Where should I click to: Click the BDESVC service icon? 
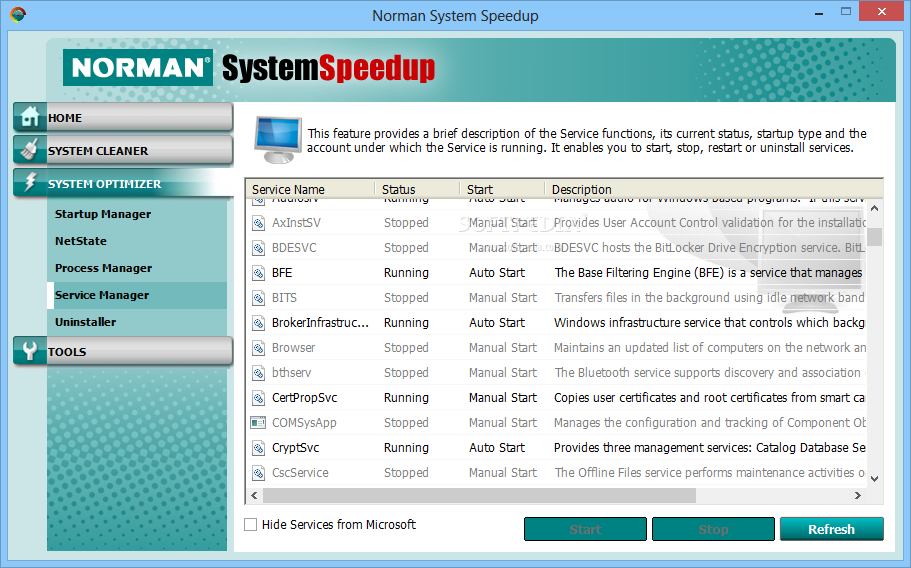tap(258, 248)
